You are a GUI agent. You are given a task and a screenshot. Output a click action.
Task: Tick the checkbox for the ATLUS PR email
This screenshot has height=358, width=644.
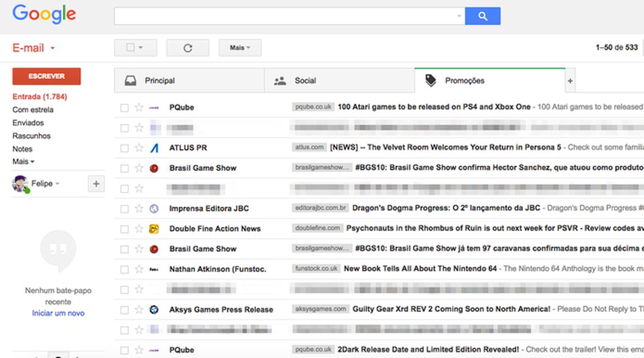coord(124,148)
